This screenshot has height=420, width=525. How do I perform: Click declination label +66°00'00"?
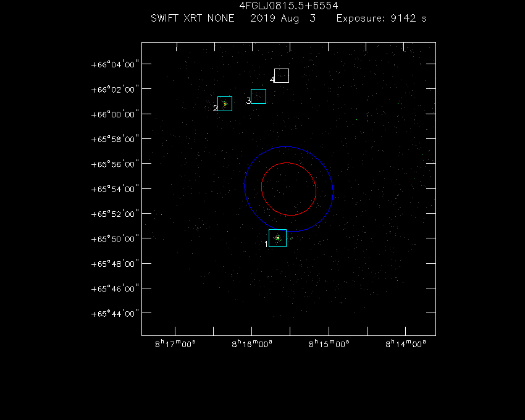pos(115,114)
